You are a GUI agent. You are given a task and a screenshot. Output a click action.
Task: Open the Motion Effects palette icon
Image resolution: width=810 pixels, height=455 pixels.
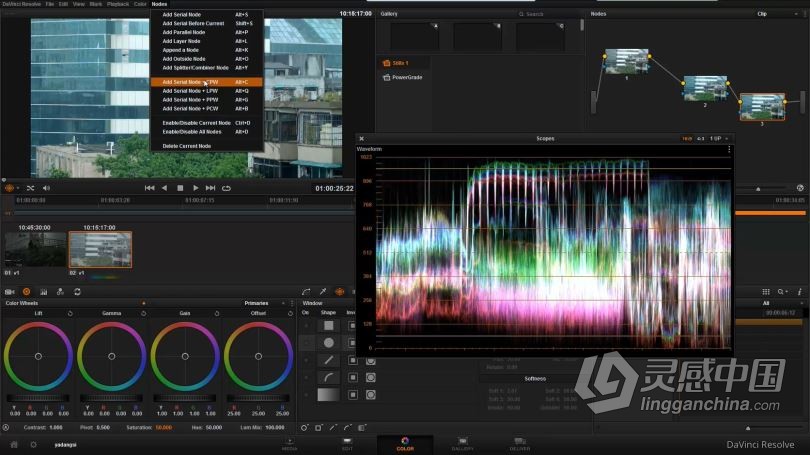coord(60,292)
